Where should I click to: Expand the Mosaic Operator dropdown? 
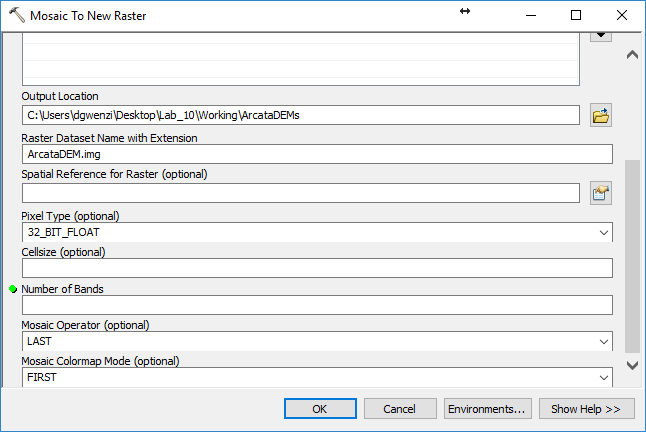tap(604, 341)
